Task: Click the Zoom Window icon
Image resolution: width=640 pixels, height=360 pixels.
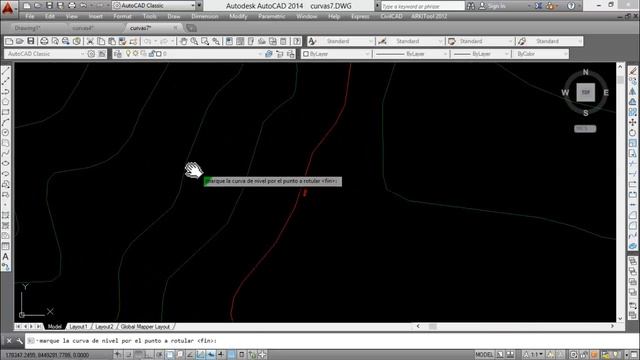Action: [x=205, y=41]
